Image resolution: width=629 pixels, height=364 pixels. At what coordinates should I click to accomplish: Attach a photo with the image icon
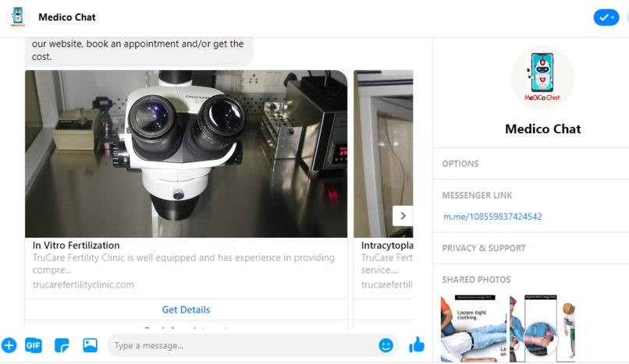coord(91,345)
